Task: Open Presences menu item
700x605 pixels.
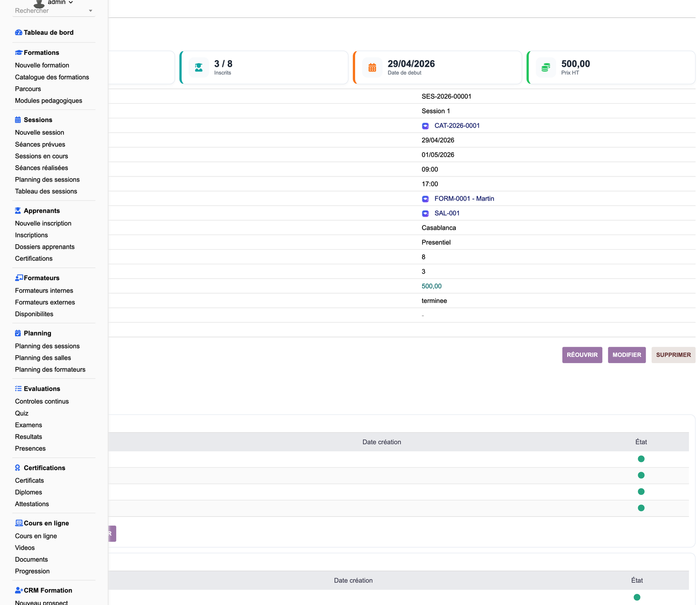Action: tap(31, 448)
